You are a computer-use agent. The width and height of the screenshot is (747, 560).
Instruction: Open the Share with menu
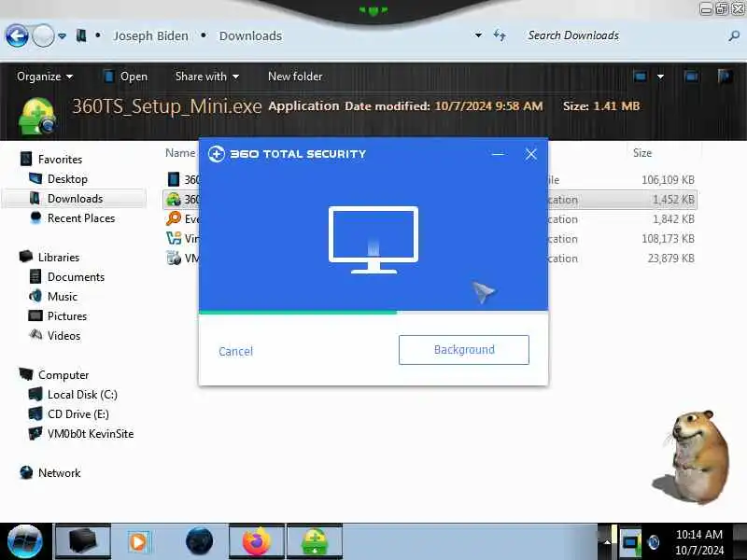[x=206, y=77]
